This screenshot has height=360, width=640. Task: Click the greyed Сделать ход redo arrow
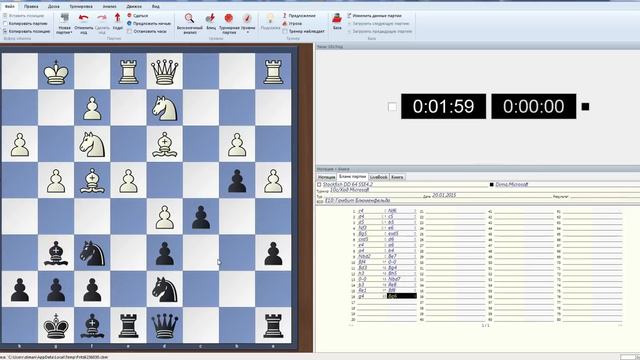click(x=102, y=18)
